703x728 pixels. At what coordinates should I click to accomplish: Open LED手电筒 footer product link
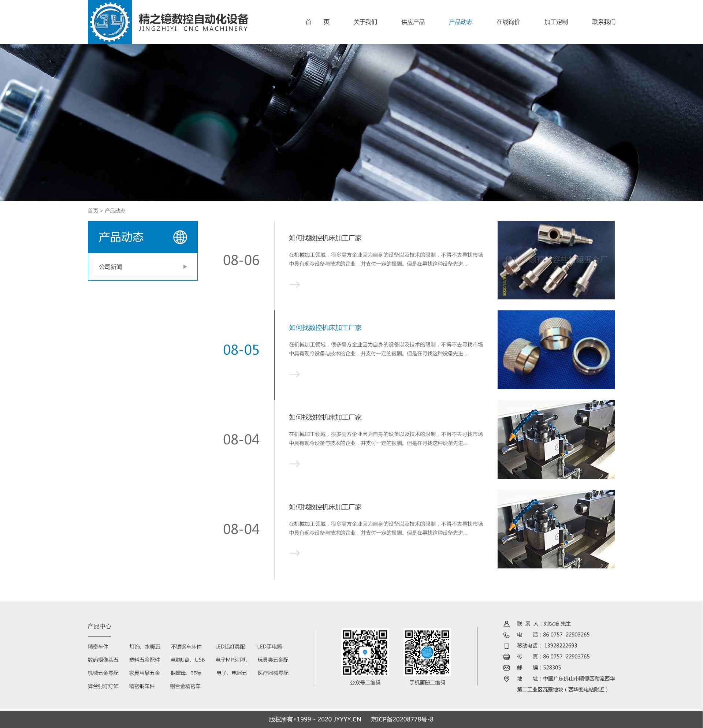click(269, 647)
